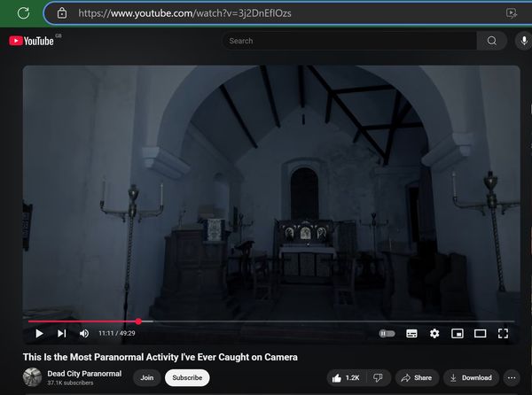This screenshot has height=395, width=532.
Task: Go to YouTube home via the logo
Action: (x=31, y=41)
